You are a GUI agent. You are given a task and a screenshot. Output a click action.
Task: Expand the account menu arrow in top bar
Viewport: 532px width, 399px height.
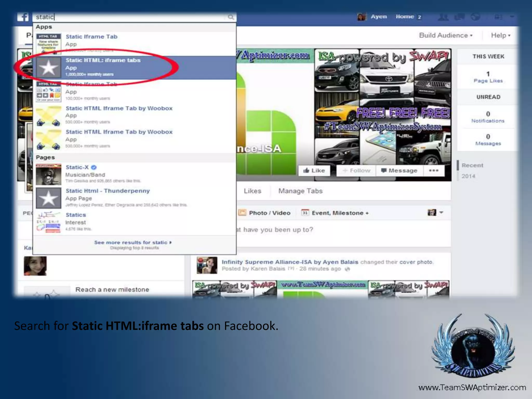tap(512, 17)
